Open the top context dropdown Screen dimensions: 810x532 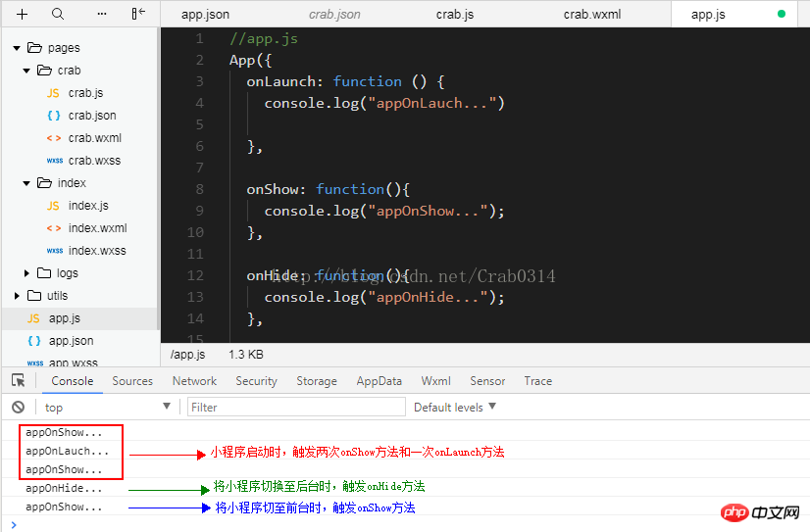pos(108,408)
